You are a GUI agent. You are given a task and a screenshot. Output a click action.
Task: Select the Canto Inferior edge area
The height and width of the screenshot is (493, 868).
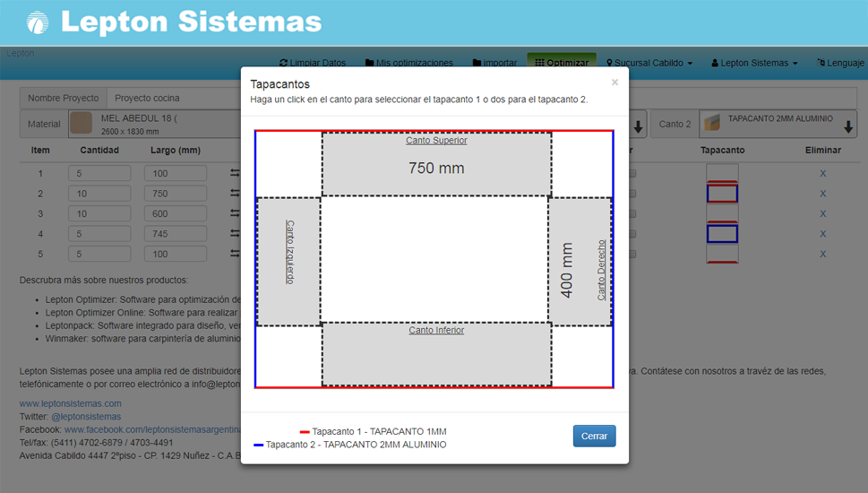click(437, 355)
